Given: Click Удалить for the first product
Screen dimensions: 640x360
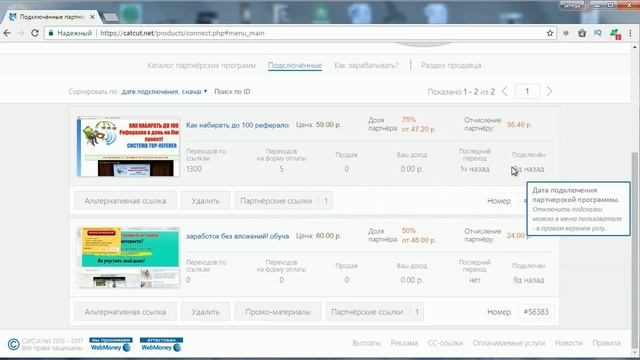Looking at the screenshot, I should pos(206,201).
